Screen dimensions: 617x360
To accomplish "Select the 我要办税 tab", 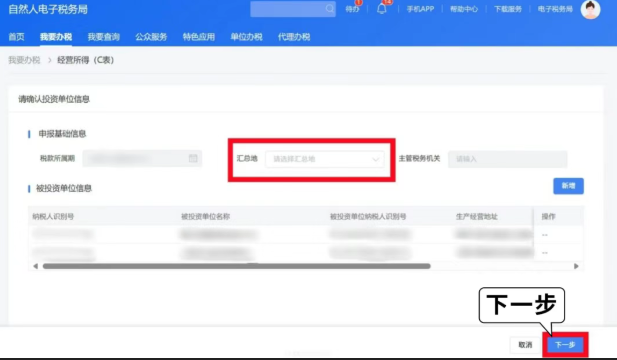I will 56,37.
